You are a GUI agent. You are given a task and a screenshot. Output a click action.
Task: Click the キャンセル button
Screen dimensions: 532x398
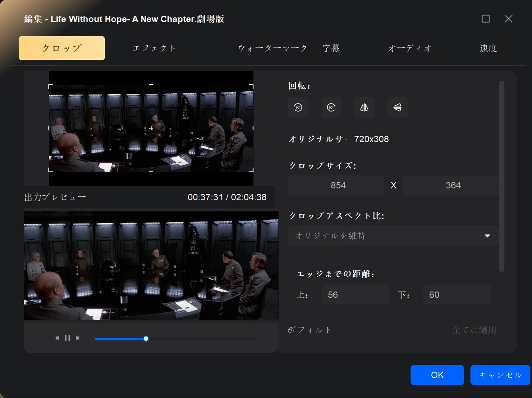[500, 375]
